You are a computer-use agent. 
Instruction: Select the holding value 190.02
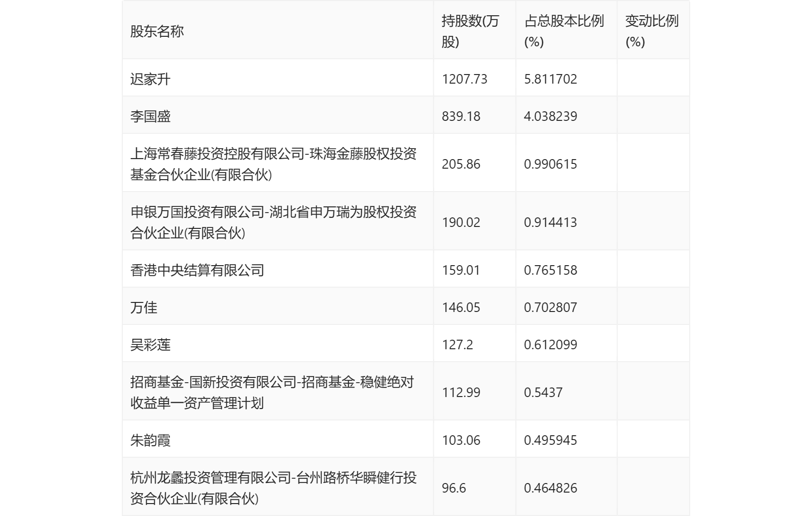(x=461, y=222)
